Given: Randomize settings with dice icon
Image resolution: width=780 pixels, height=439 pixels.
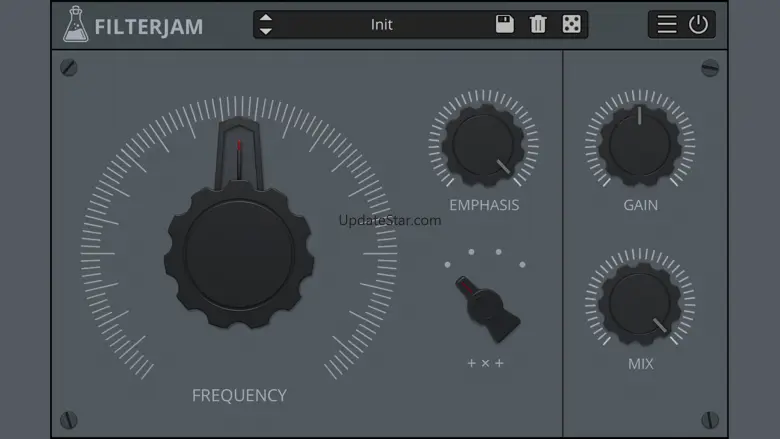Looking at the screenshot, I should click(571, 24).
